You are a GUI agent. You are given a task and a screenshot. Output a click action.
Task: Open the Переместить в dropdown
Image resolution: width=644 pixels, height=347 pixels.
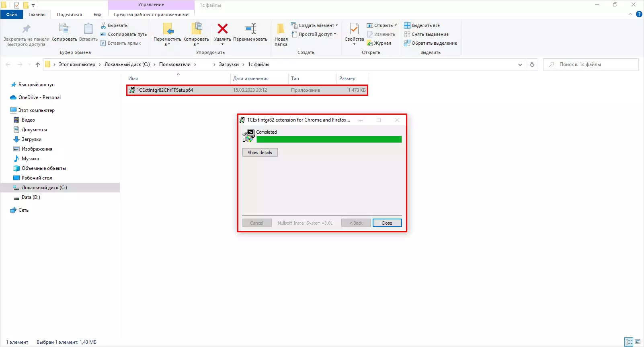click(x=167, y=35)
